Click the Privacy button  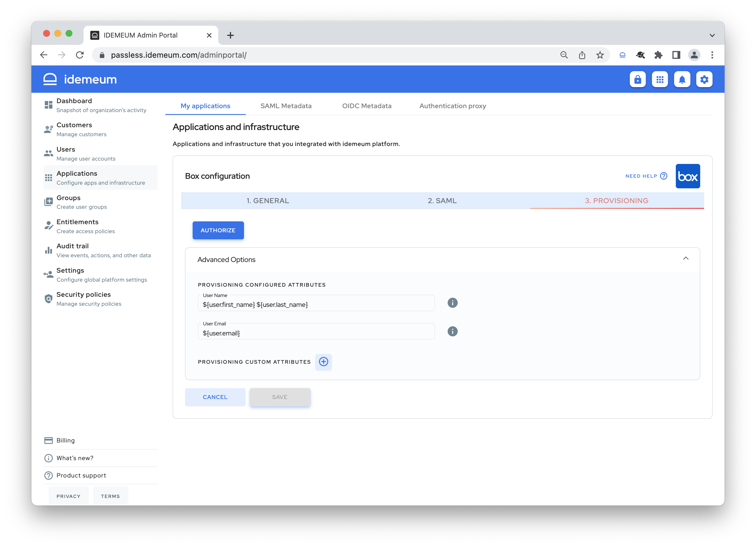(68, 496)
